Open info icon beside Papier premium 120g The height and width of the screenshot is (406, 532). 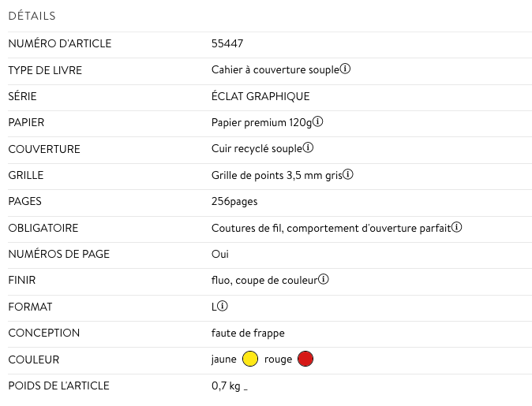pos(318,122)
